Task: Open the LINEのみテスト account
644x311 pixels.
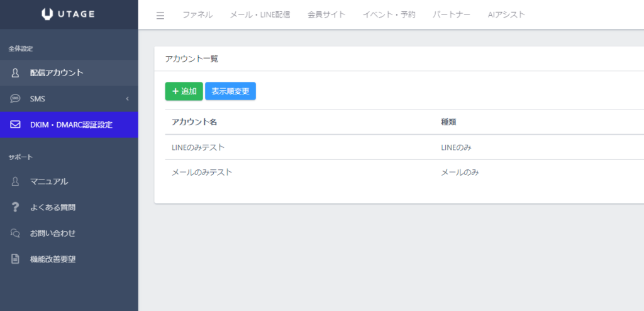Action: point(198,147)
